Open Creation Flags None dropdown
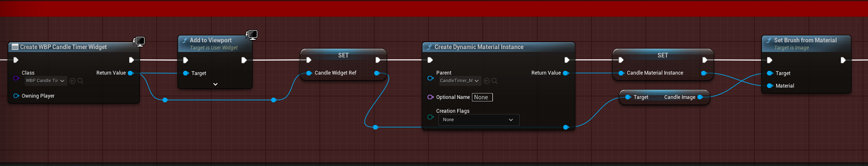Screen dimensions: 868x166 click(479, 120)
